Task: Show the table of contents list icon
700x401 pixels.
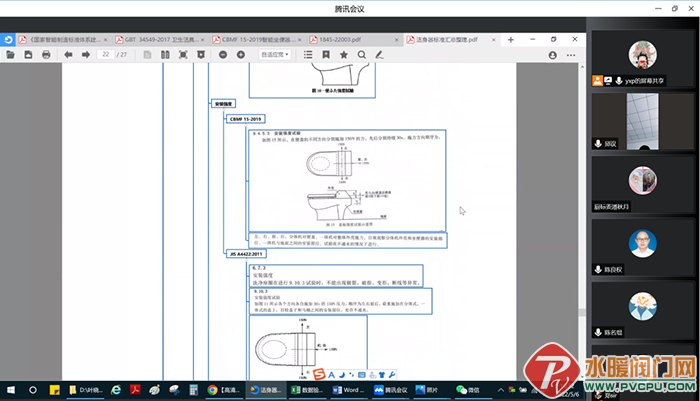Action: click(308, 54)
